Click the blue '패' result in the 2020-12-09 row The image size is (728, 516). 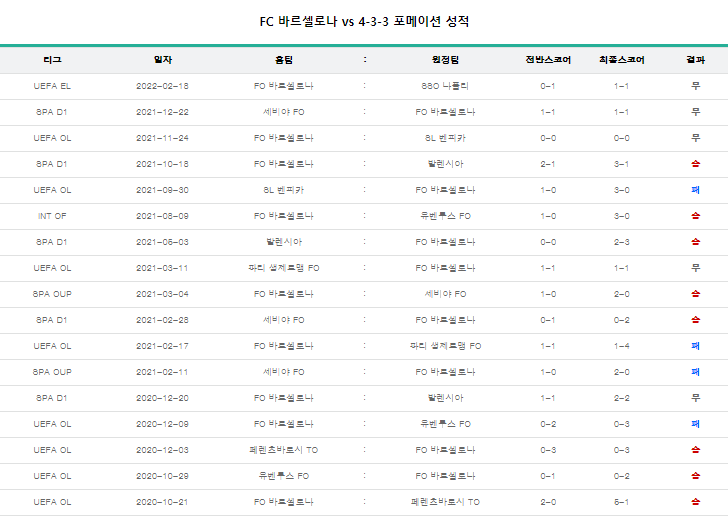[695, 424]
